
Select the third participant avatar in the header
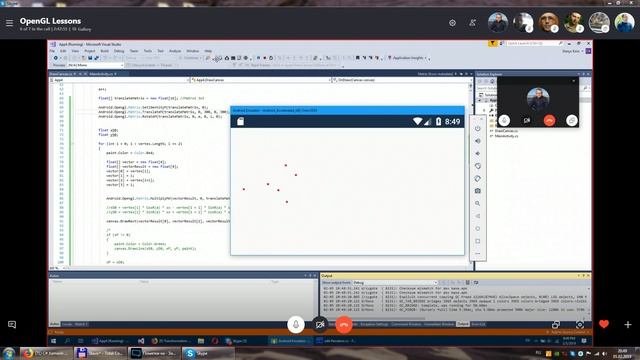(x=549, y=22)
